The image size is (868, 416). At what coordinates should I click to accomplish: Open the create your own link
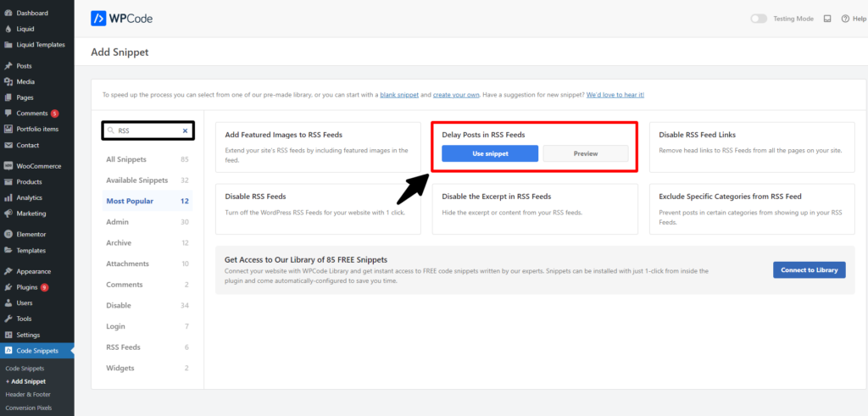[456, 95]
